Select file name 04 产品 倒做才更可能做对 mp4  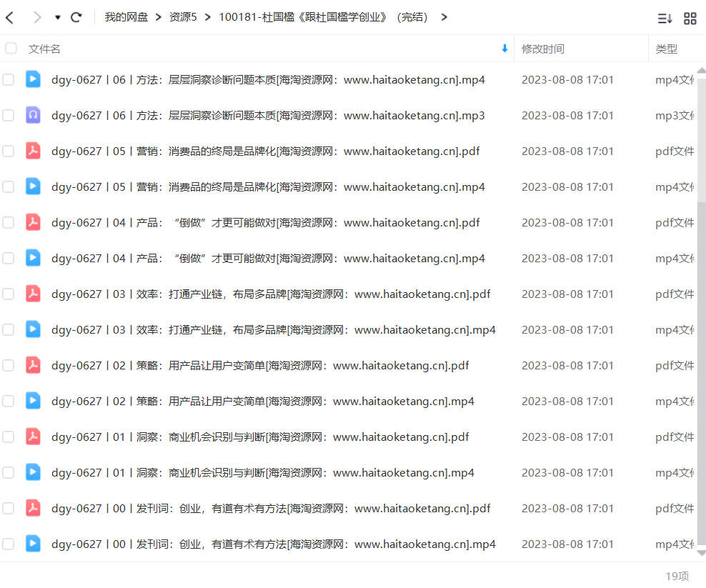tap(268, 258)
